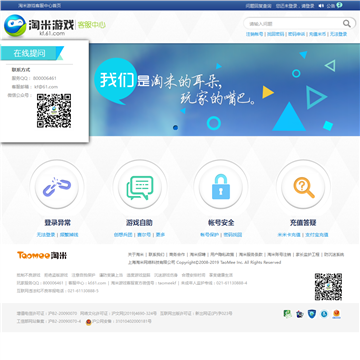Click the 防沉迷系统 footer link
The height and width of the screenshot is (360, 360).
pos(334,255)
